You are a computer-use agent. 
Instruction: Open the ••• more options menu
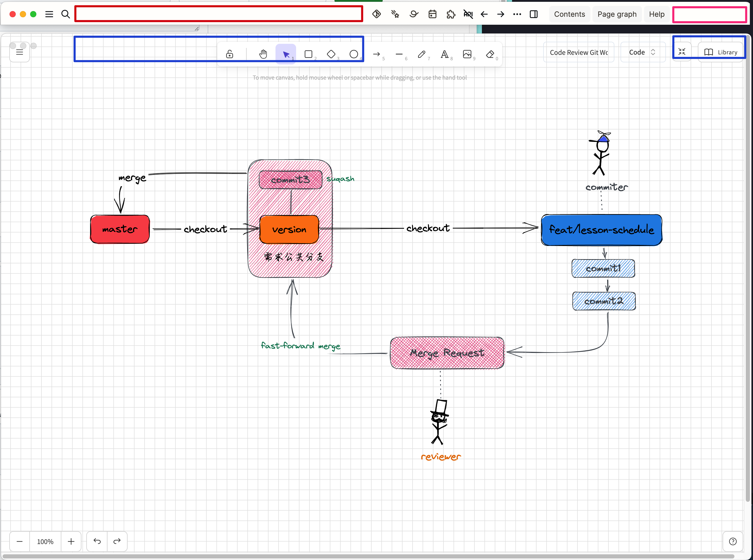tap(517, 14)
